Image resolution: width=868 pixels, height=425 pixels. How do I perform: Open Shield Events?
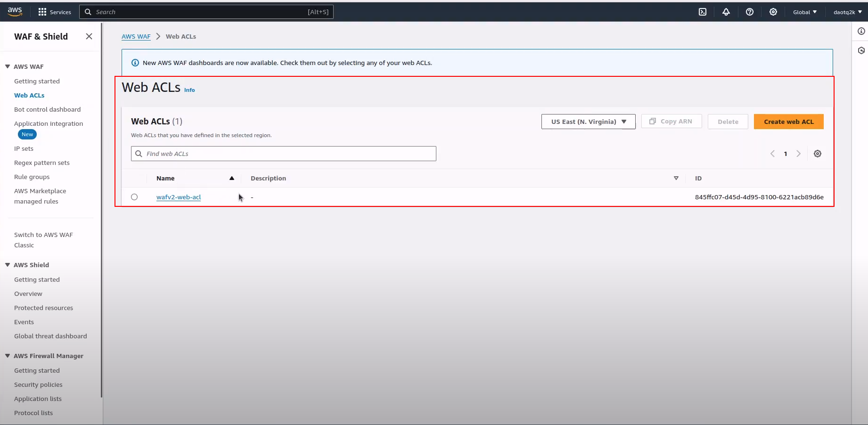point(24,322)
